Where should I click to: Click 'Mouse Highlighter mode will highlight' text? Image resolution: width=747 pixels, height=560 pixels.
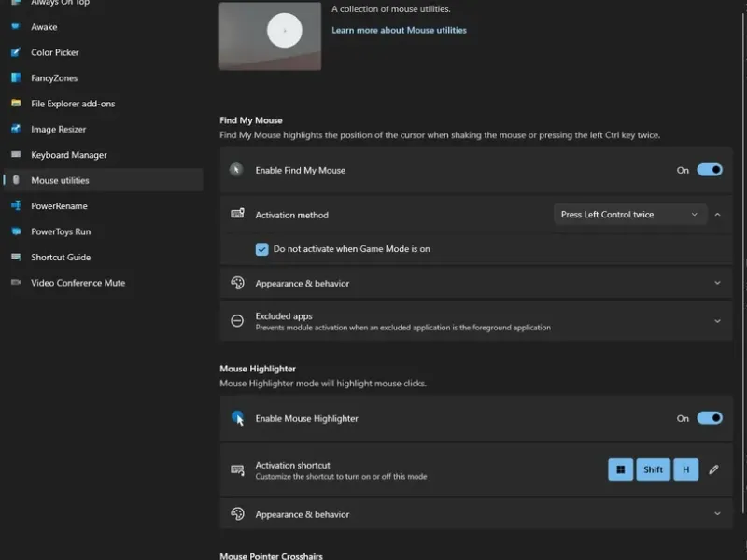(323, 384)
